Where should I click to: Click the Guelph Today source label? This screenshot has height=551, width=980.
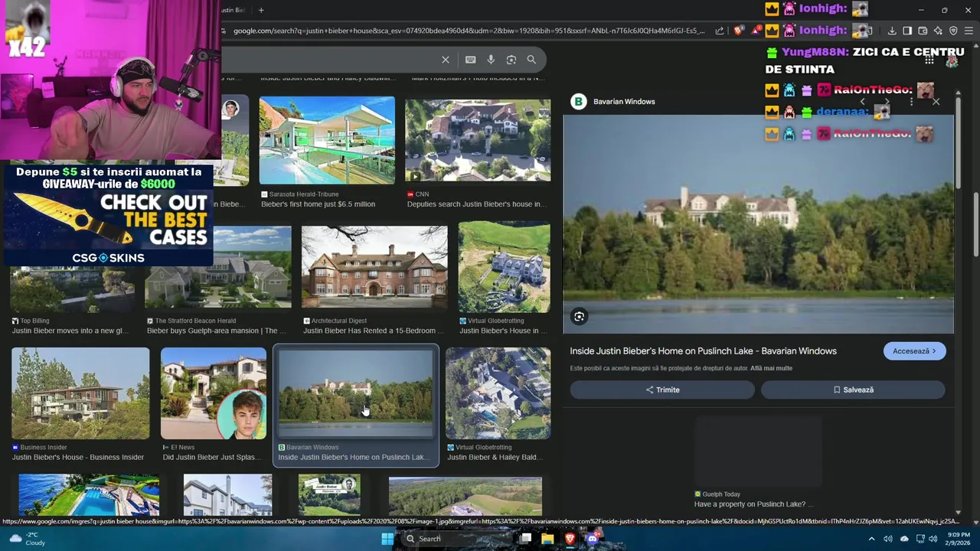[721, 494]
